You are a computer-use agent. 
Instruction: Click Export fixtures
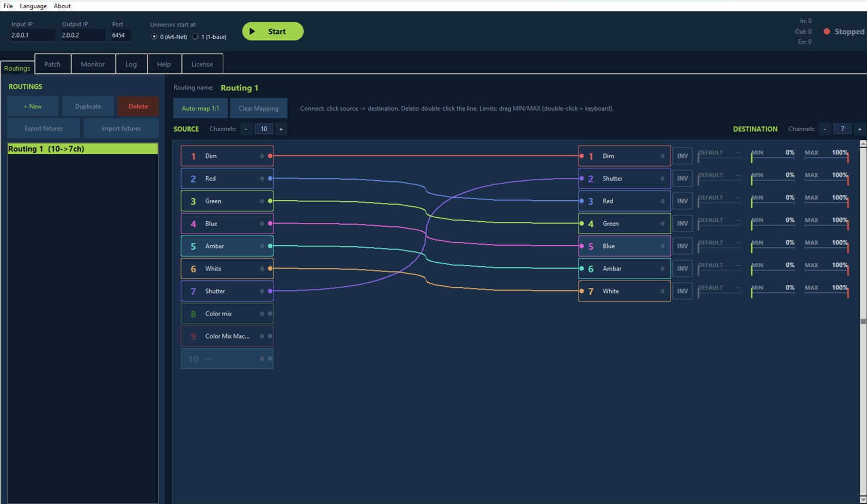click(x=44, y=129)
